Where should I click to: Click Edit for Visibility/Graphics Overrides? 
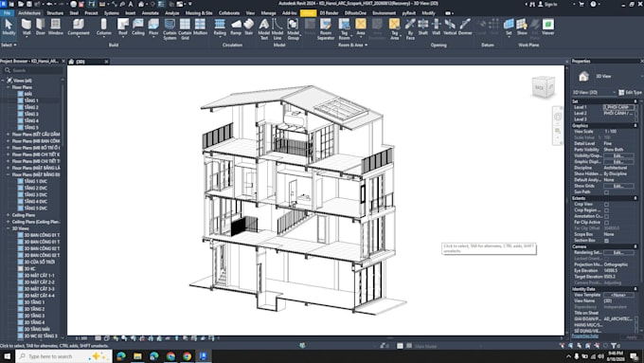pos(618,155)
